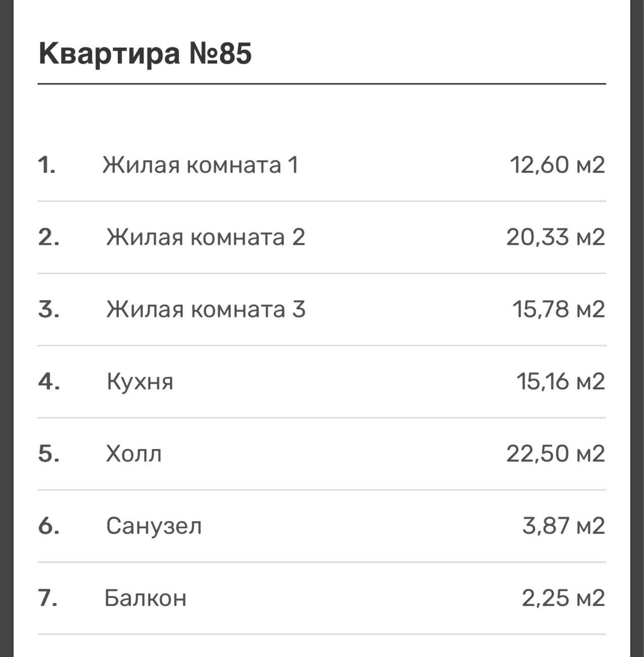644x657 pixels.
Task: Click the 2,25 м2 area value
Action: [x=563, y=598]
